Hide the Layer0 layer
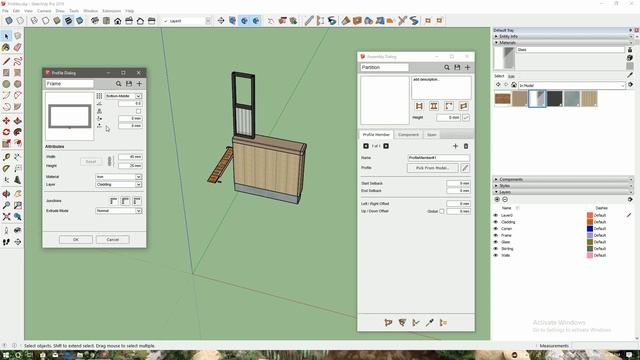 (x=496, y=216)
